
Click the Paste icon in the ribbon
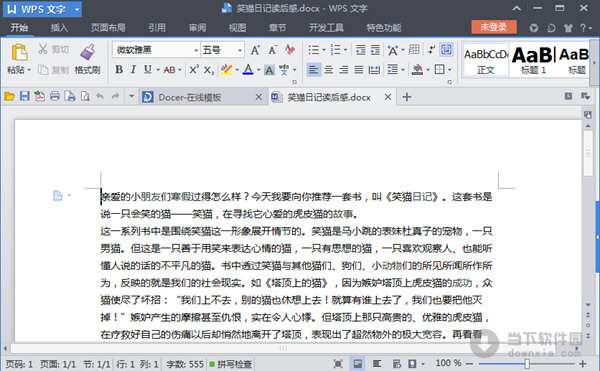point(19,52)
